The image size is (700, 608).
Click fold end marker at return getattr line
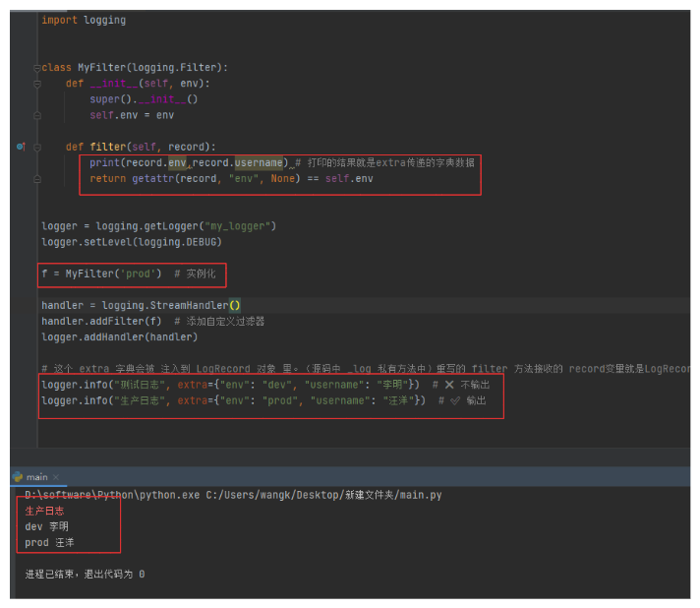(x=37, y=179)
